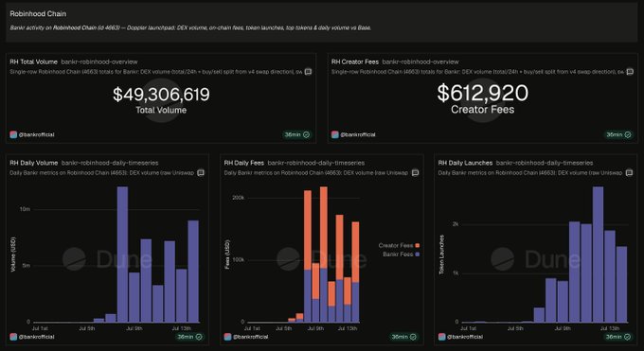
Task: Open RH Daily Volume panel title
Action: pyautogui.click(x=34, y=163)
